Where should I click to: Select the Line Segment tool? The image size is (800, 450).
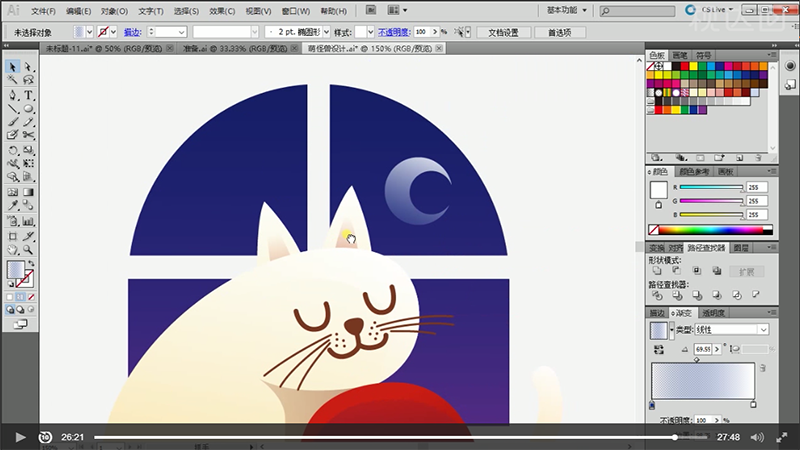[13, 109]
